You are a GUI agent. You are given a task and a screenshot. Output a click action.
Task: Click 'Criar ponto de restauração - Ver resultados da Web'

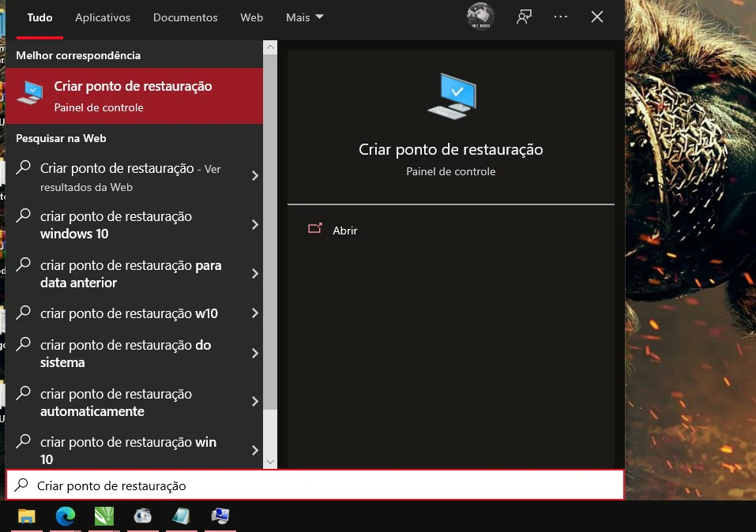point(134,177)
